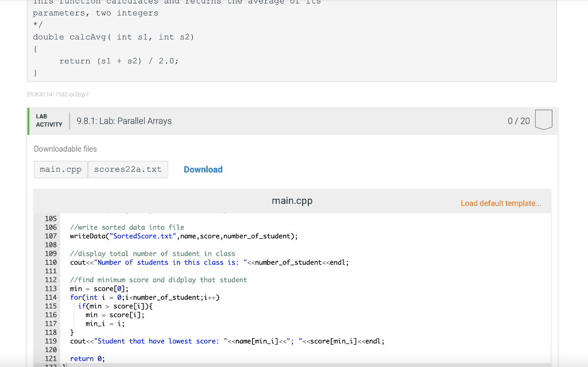Click the lab title 9.8.1: Lab: Parallel Arrays
The height and width of the screenshot is (367, 588).
coord(124,121)
